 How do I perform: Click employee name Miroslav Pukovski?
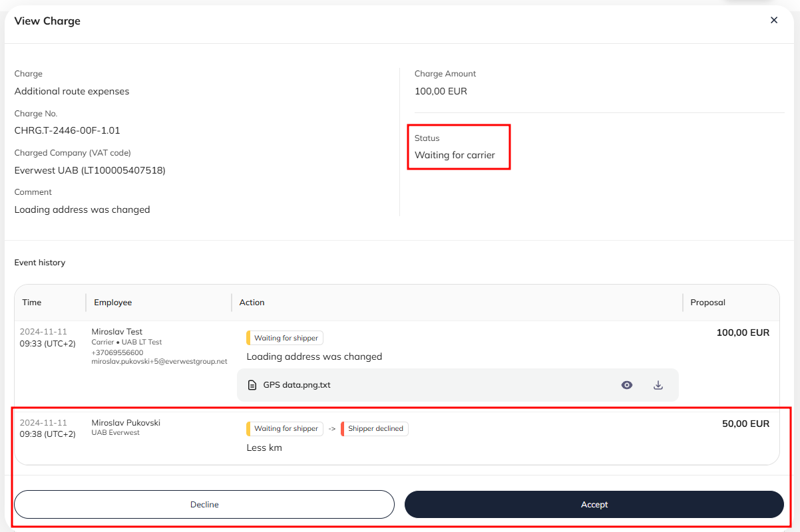click(x=126, y=423)
